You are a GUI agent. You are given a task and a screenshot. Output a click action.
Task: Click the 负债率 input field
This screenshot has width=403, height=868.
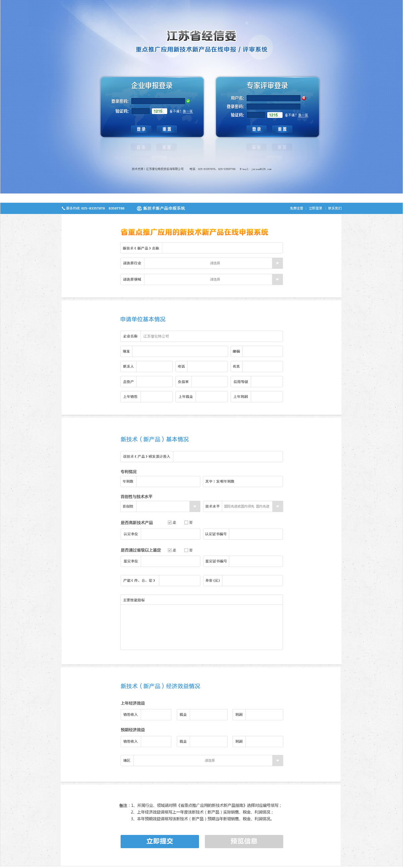click(210, 382)
